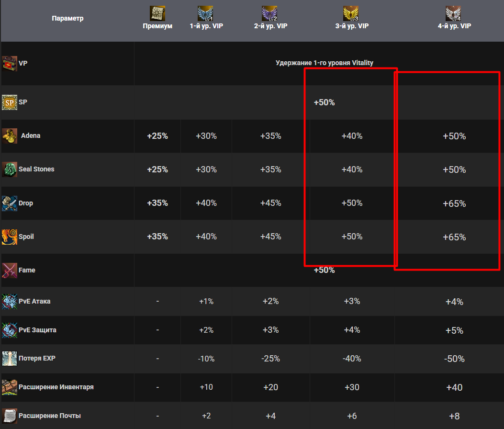This screenshot has width=504, height=429.
Task: Click the 1st level VIP badge icon
Action: [x=206, y=13]
